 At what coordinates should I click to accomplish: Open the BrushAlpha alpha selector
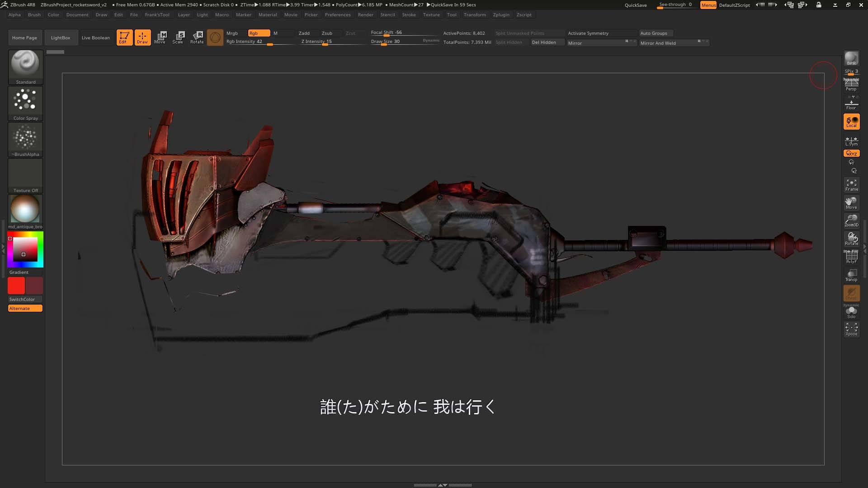(x=25, y=140)
